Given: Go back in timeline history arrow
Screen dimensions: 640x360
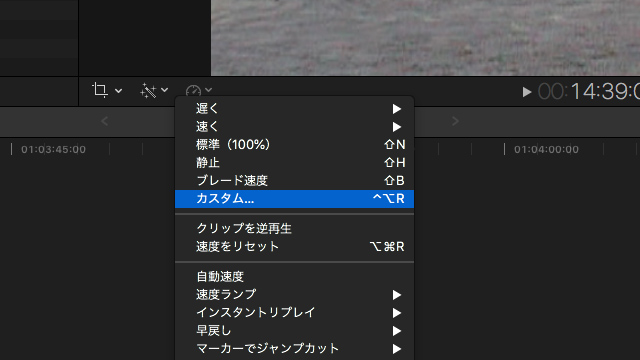Looking at the screenshot, I should (x=104, y=121).
